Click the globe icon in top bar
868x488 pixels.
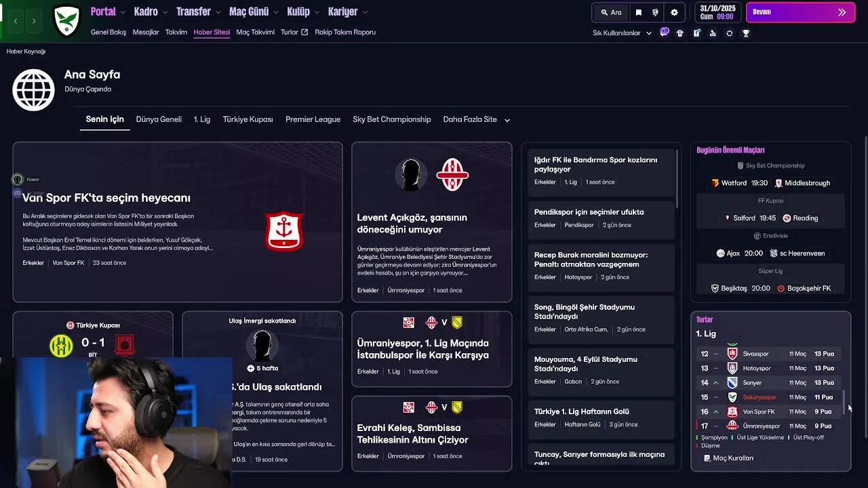pos(656,12)
